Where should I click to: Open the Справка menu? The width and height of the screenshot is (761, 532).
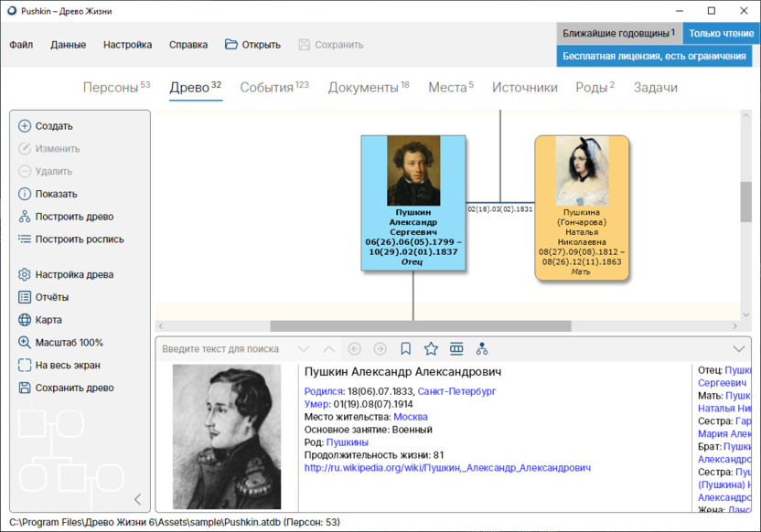188,45
